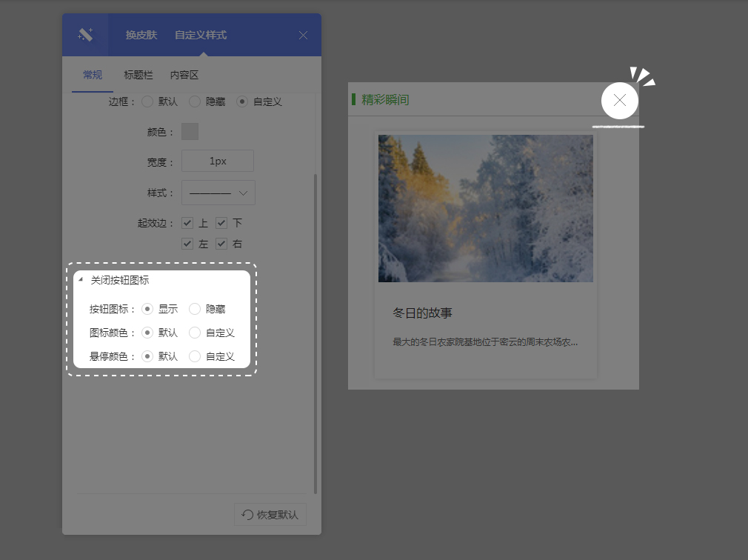Image resolution: width=748 pixels, height=560 pixels.
Task: Toggle the 上 border side checkbox
Action: (x=187, y=223)
